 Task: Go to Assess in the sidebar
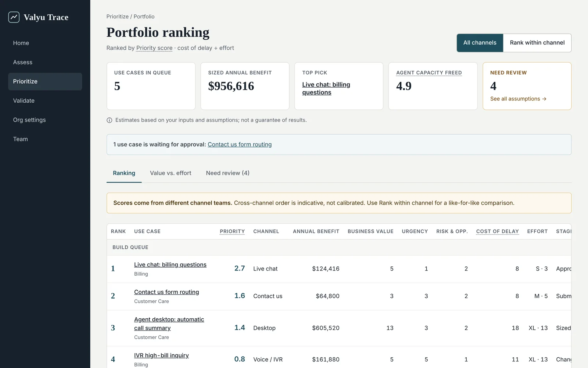pos(45,62)
